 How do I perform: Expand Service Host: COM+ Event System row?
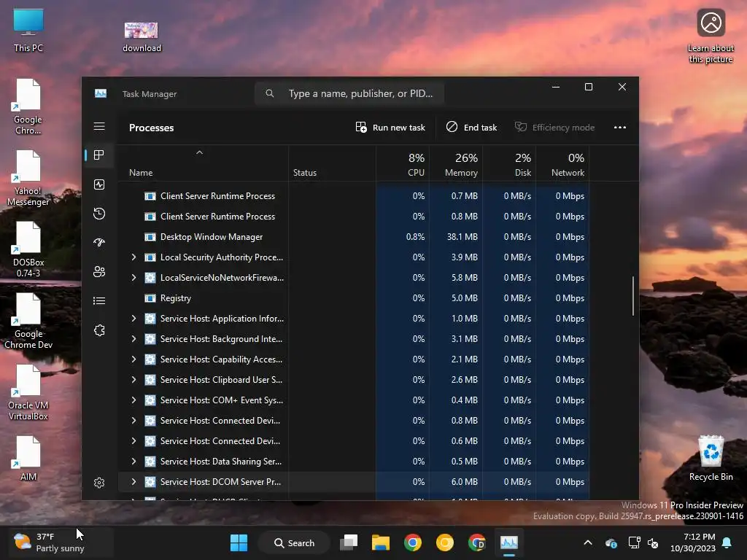click(134, 400)
